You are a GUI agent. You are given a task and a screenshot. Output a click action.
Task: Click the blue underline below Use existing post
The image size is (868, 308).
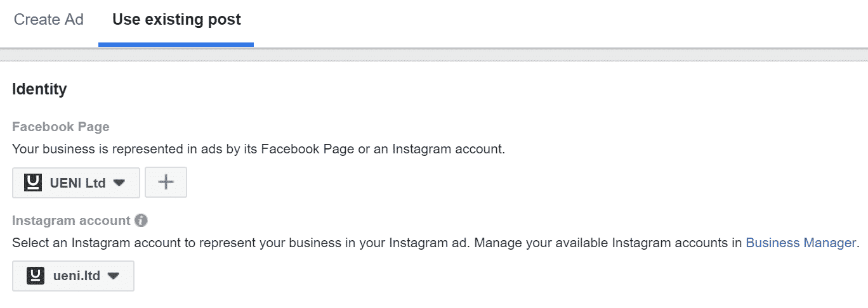176,44
